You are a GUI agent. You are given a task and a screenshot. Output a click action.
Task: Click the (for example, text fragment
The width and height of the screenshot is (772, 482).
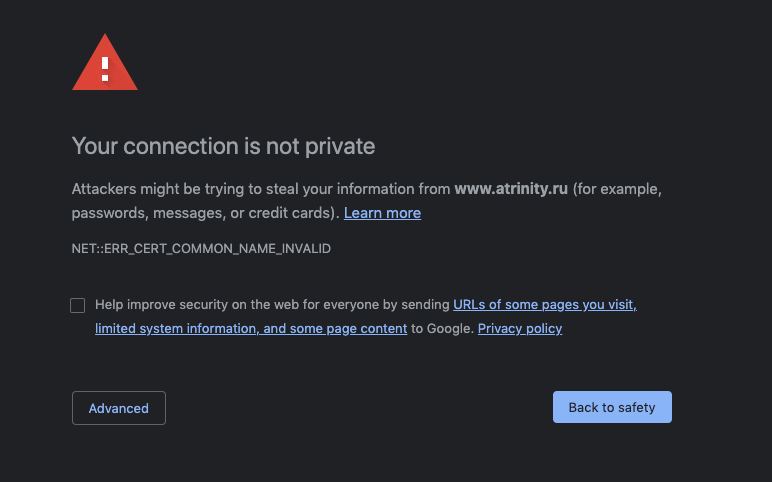617,189
